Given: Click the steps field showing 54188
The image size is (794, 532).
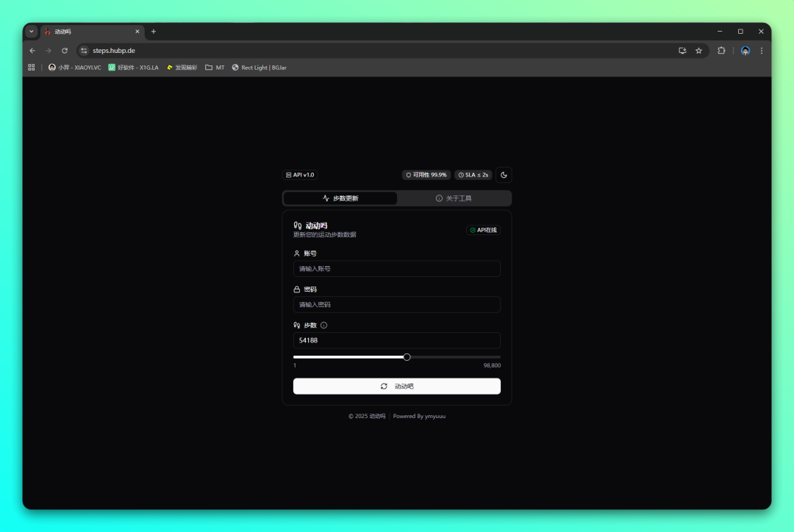Looking at the screenshot, I should 396,341.
